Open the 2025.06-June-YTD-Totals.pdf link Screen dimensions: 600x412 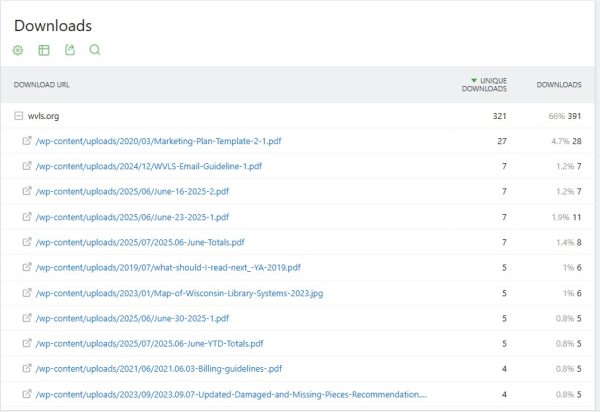click(x=149, y=344)
